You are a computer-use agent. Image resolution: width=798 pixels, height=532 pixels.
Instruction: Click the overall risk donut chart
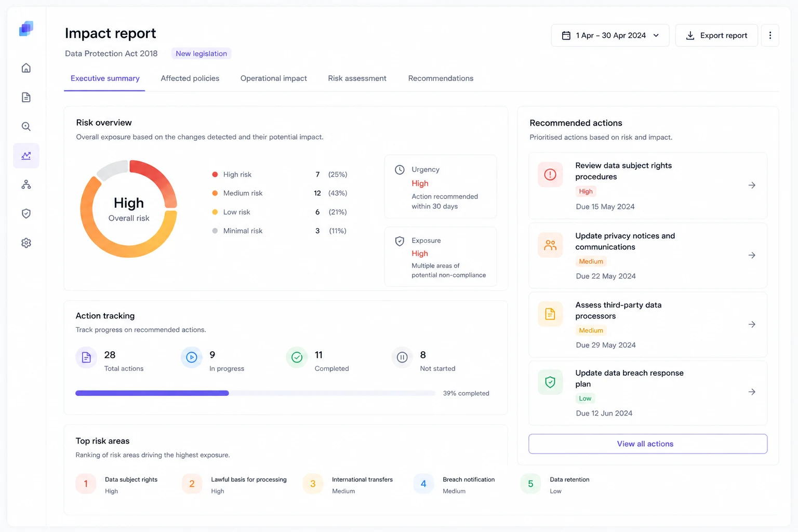[x=129, y=209]
